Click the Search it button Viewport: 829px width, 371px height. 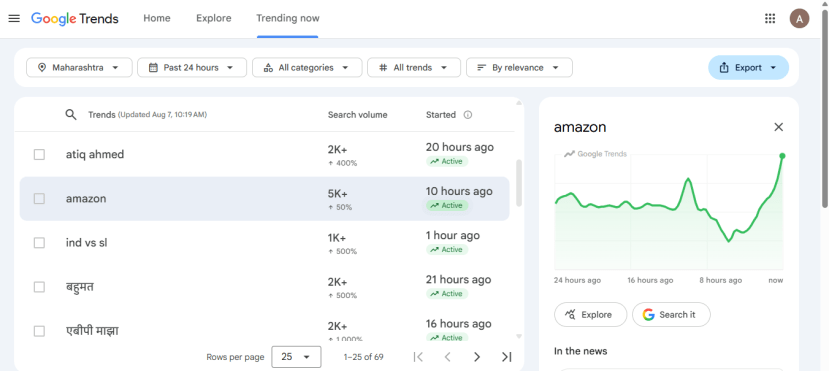(671, 315)
